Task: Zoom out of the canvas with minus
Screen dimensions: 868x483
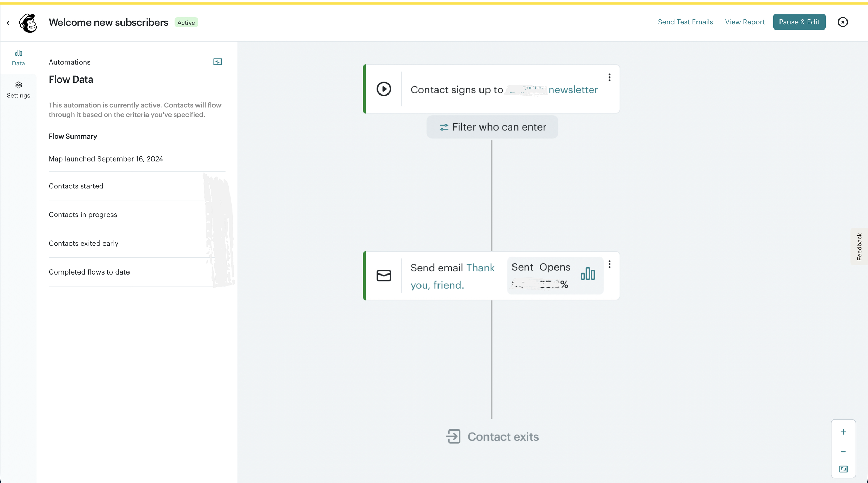Action: [x=843, y=452]
